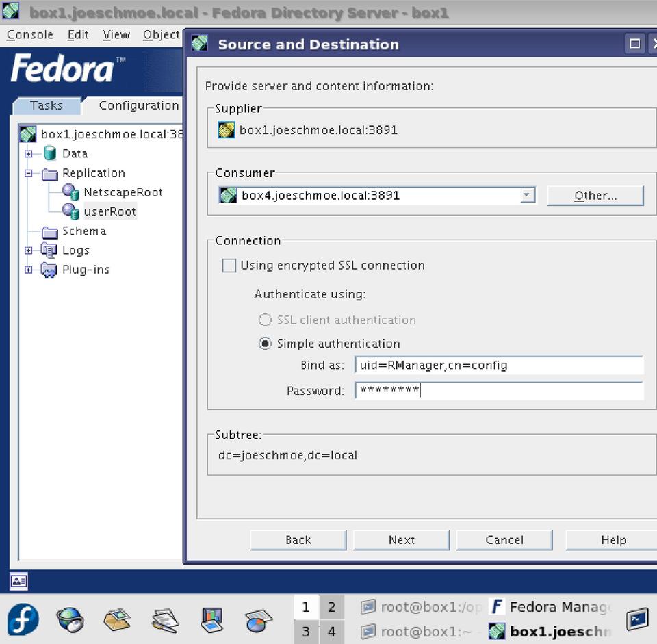Enable Using encrypted SSL connection checkbox
The width and height of the screenshot is (657, 644).
tap(229, 266)
